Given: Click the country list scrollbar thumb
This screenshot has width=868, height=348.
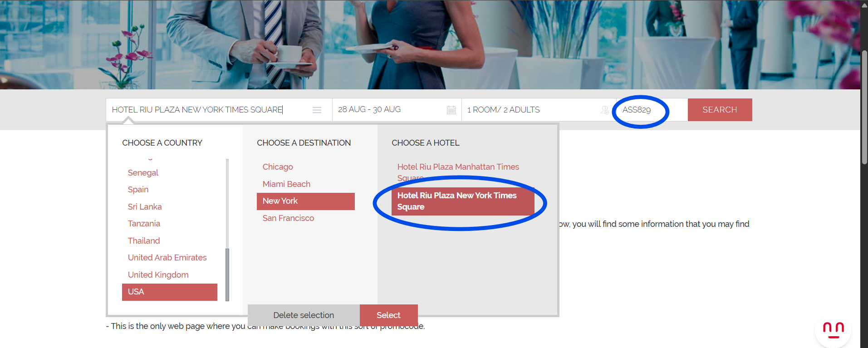Looking at the screenshot, I should click(227, 275).
